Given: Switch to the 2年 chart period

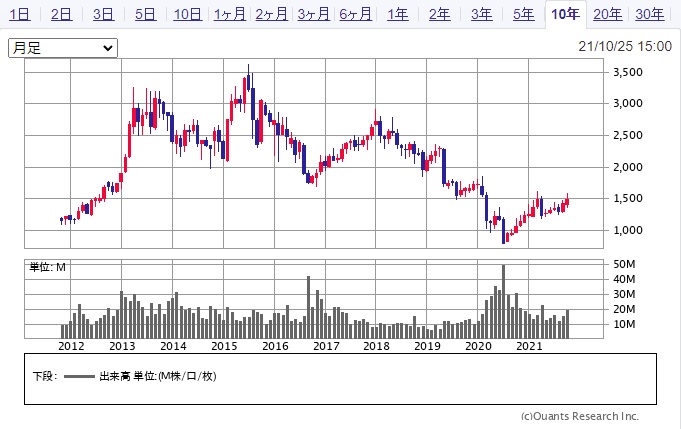Looking at the screenshot, I should (440, 14).
